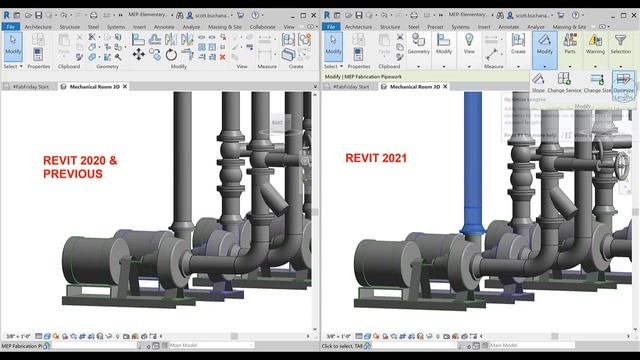The height and width of the screenshot is (360, 640).
Task: Open Analyze tab in right window
Action: [x=536, y=27]
